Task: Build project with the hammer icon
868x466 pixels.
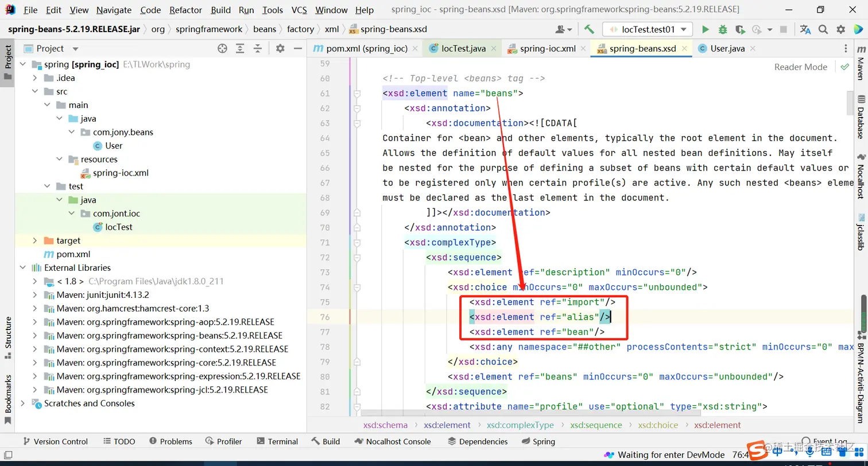Action: point(589,29)
